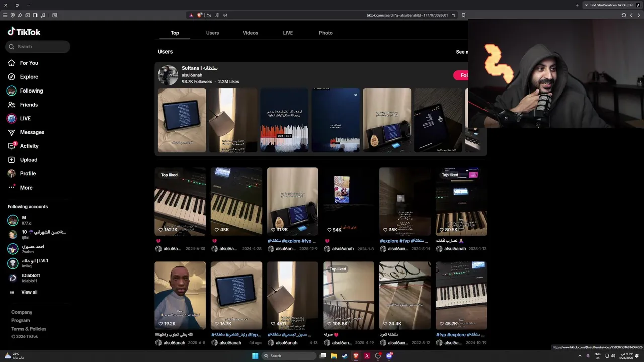Open followed account M ll77_q
This screenshot has width=644, height=362.
20,220
